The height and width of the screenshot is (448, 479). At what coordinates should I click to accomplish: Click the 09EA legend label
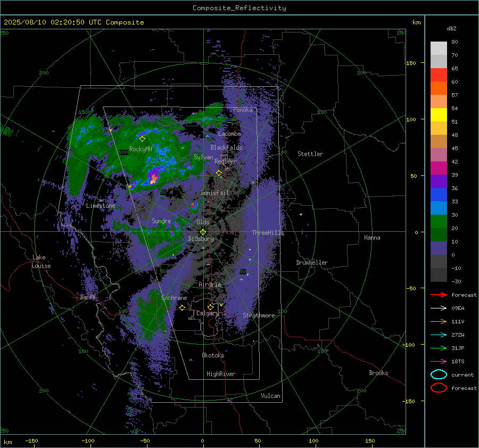pyautogui.click(x=458, y=308)
